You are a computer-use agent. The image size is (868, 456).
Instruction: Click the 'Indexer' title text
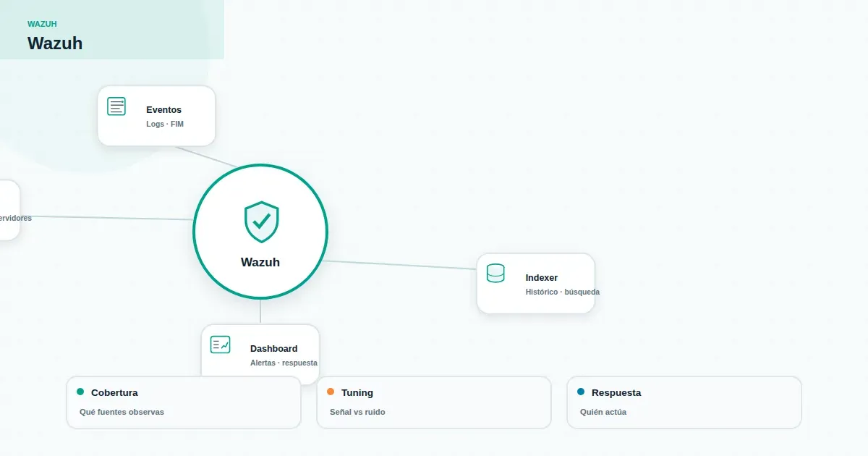(542, 278)
